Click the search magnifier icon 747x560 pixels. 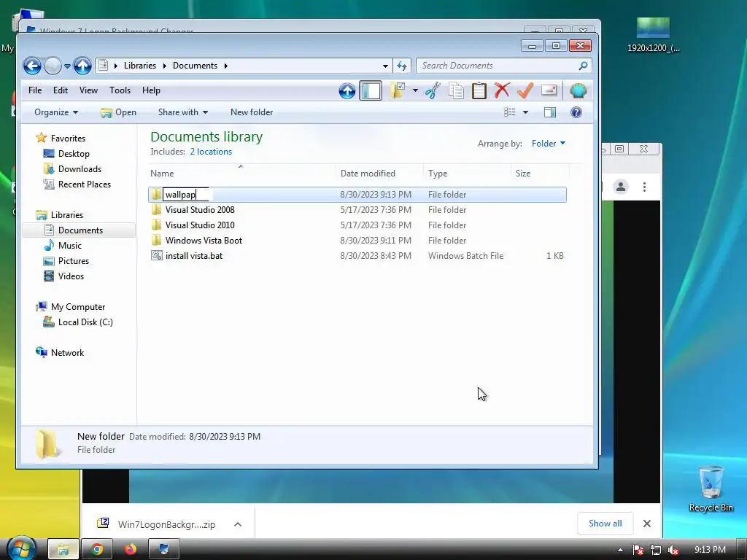click(583, 66)
